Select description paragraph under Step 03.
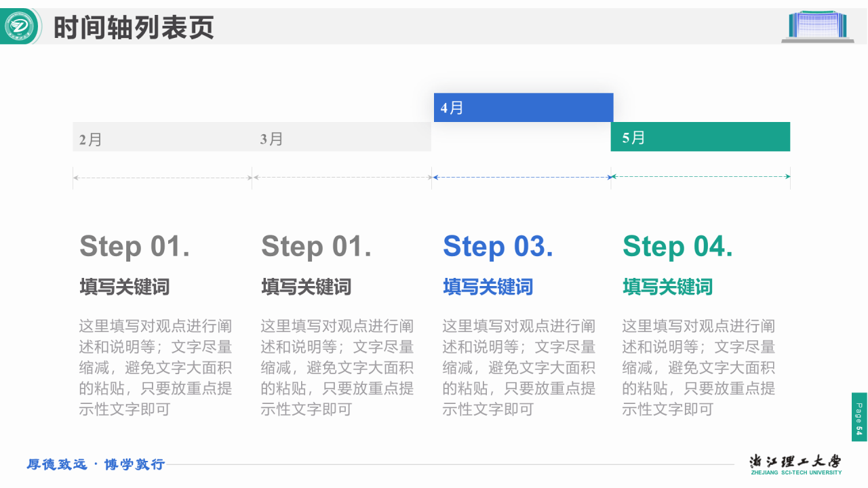The height and width of the screenshot is (488, 868). pos(519,367)
